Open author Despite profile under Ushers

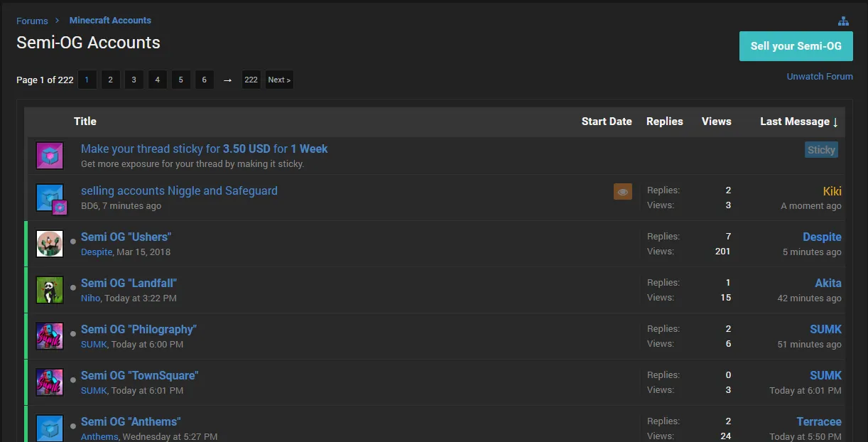[x=97, y=252]
